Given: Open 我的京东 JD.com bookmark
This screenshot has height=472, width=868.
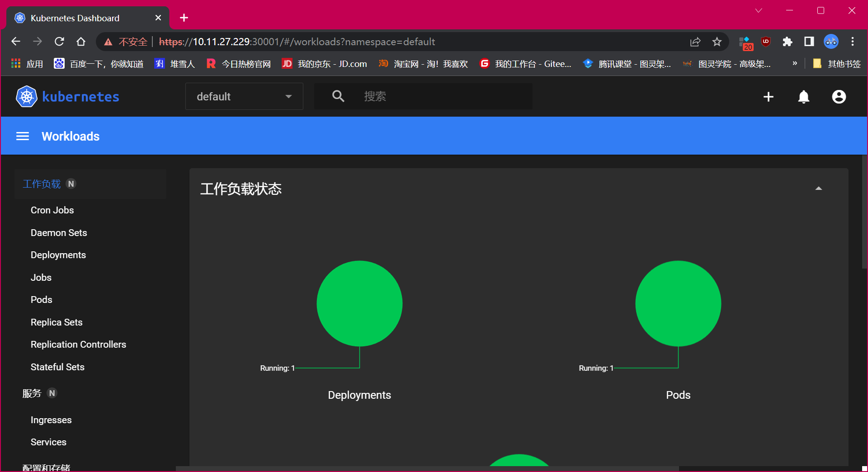Looking at the screenshot, I should coord(325,64).
